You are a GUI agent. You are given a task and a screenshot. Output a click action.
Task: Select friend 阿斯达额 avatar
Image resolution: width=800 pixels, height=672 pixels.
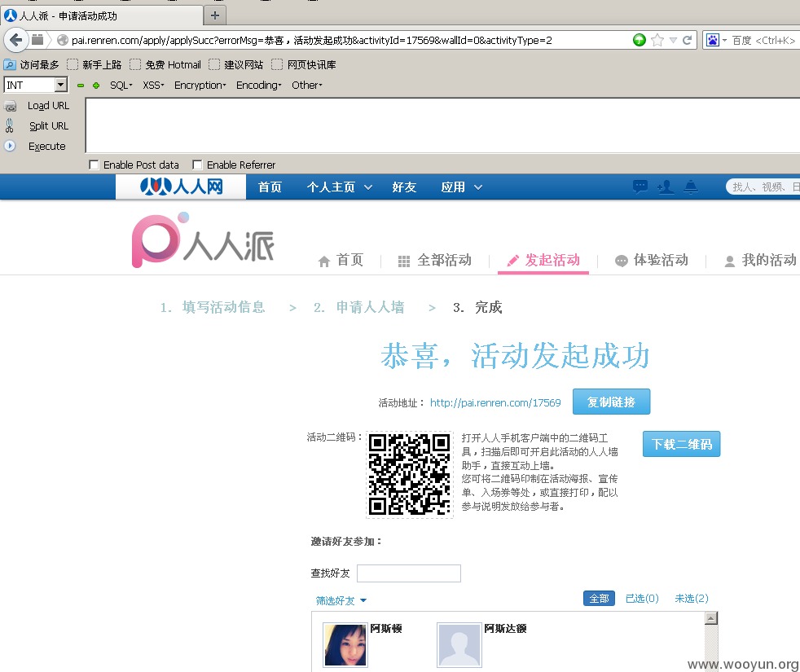pyautogui.click(x=459, y=645)
